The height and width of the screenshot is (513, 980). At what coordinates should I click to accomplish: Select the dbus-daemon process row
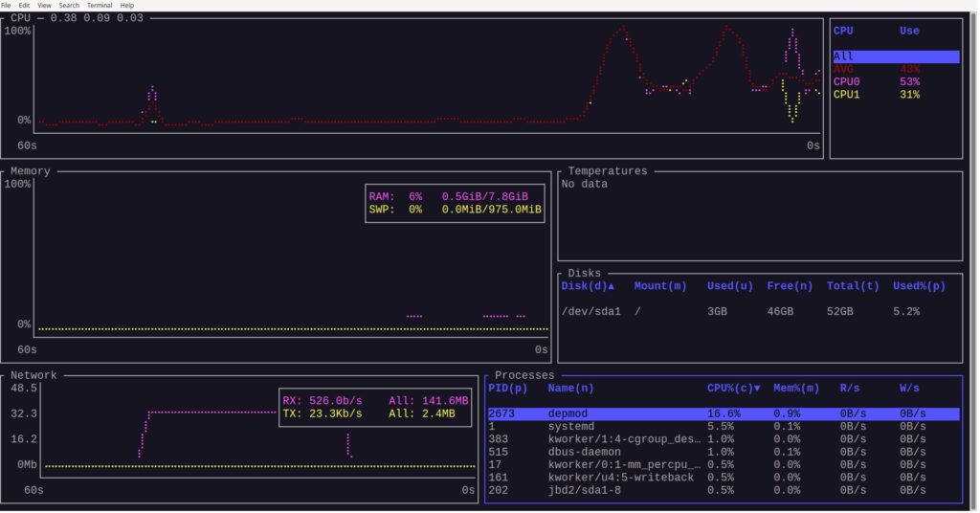(x=724, y=453)
